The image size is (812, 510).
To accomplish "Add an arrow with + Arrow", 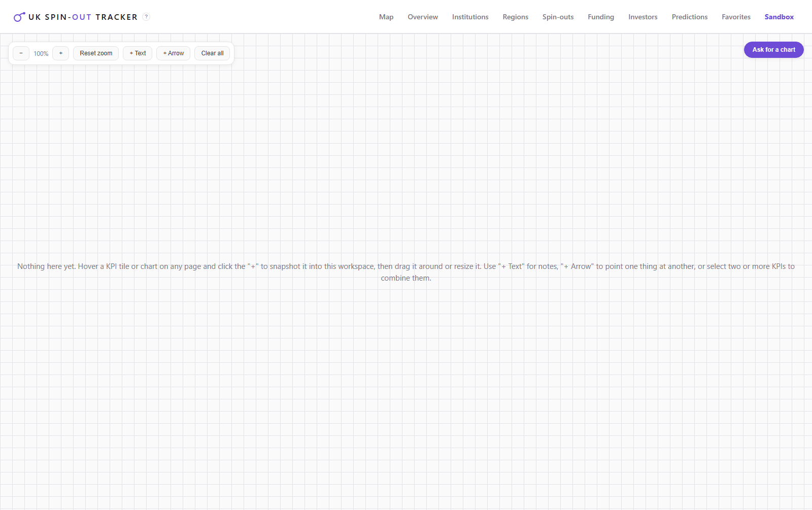I will coord(174,53).
